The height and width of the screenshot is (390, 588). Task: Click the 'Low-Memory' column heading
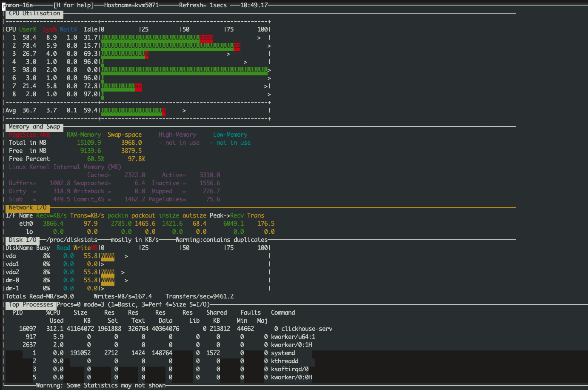pyautogui.click(x=230, y=135)
